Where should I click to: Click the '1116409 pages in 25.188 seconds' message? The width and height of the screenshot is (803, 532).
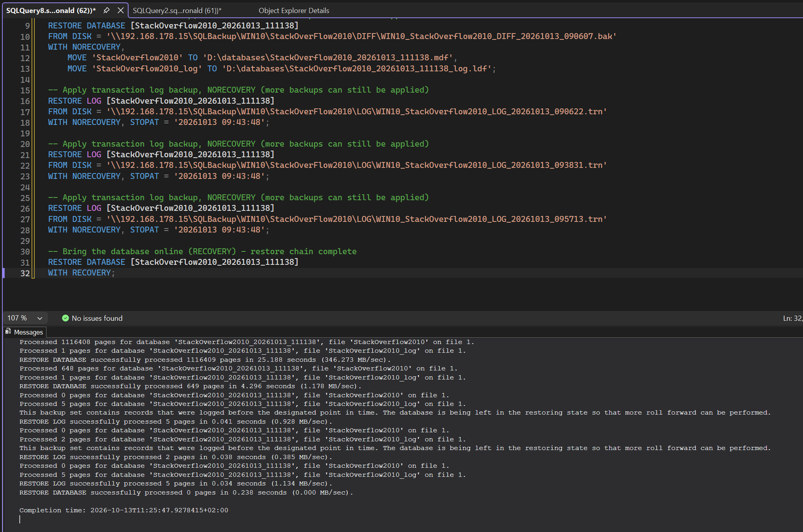pyautogui.click(x=205, y=360)
